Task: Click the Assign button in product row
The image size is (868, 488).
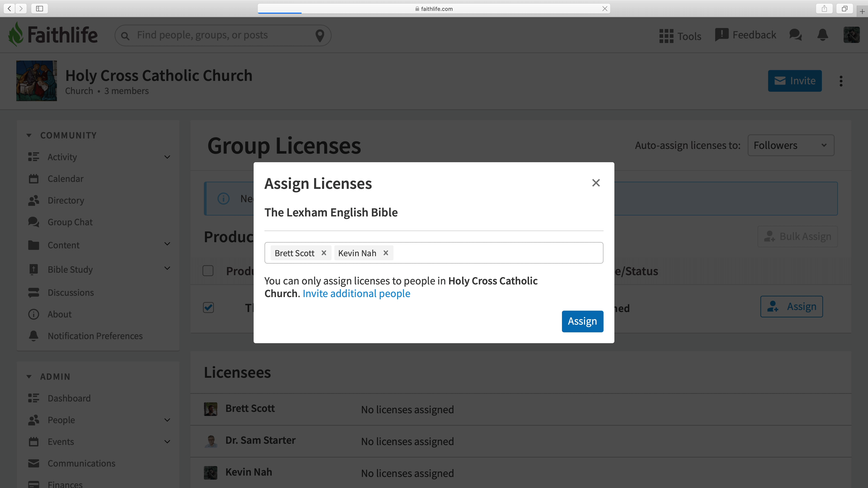Action: pyautogui.click(x=791, y=307)
